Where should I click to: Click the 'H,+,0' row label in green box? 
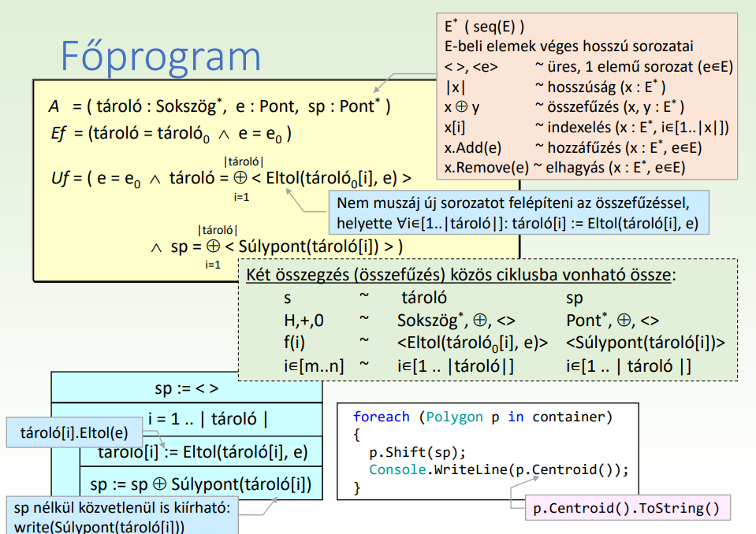pyautogui.click(x=304, y=321)
